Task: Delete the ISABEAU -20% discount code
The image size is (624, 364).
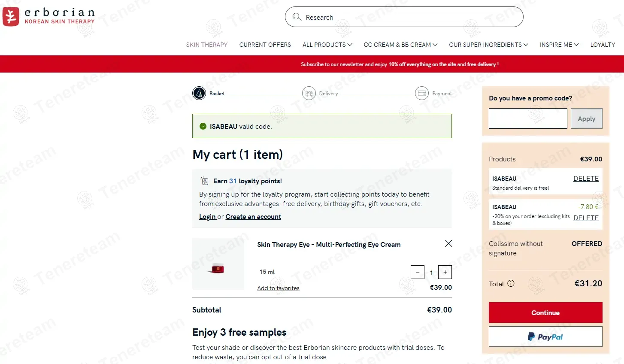Action: (x=586, y=218)
